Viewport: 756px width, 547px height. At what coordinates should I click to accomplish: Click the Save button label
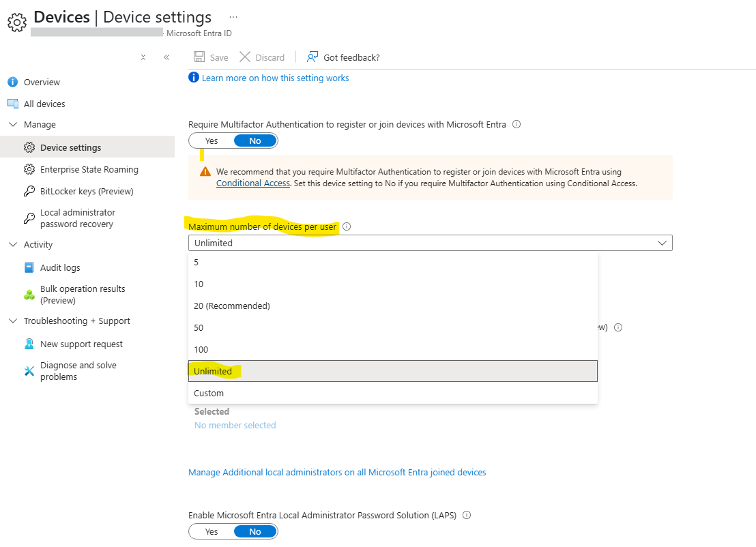click(x=219, y=57)
